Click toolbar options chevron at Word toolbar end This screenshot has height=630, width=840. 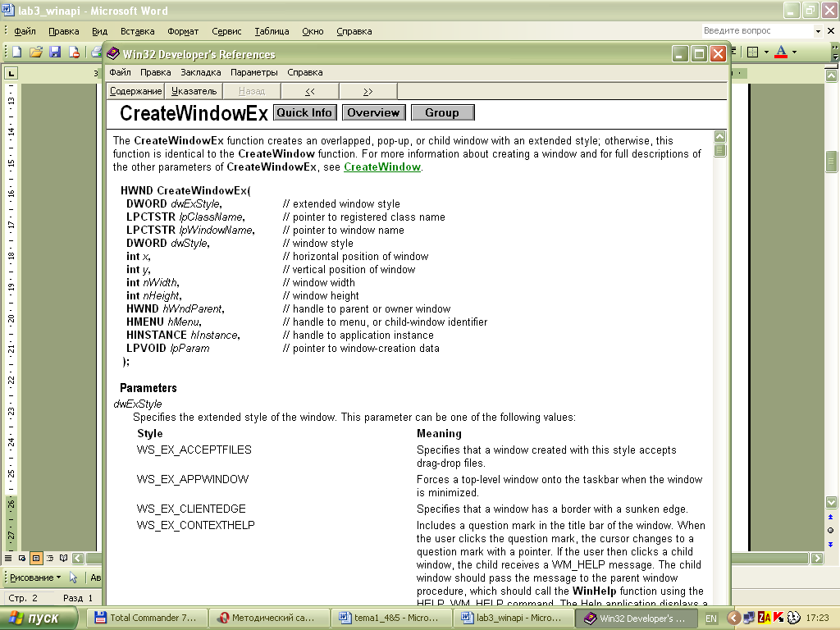pyautogui.click(x=835, y=52)
